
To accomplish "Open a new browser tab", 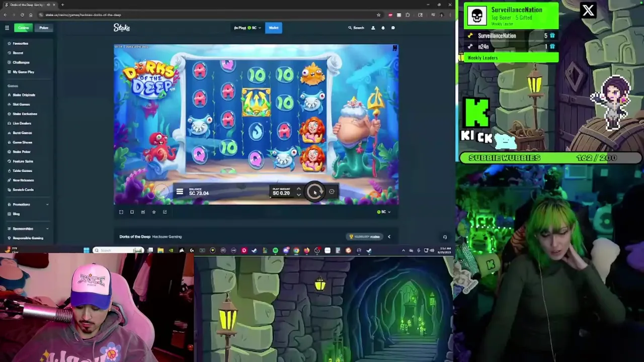I will (x=62, y=5).
